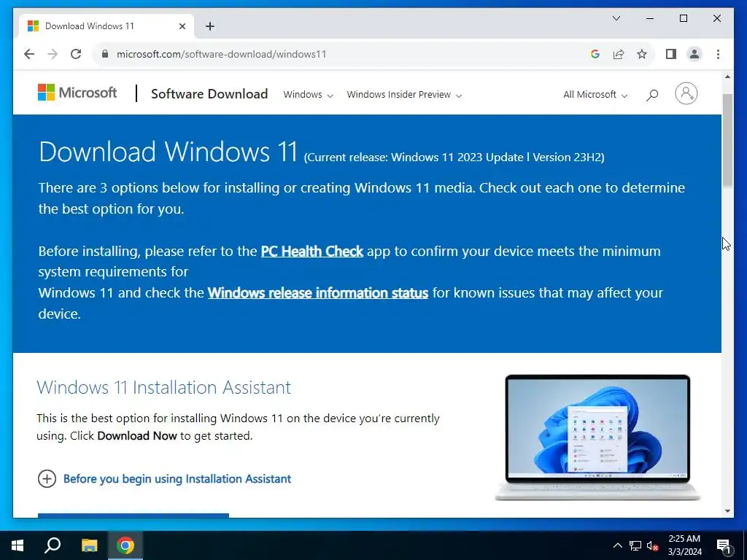Open a new tab with plus button
Image resolution: width=747 pixels, height=560 pixels.
pos(210,26)
